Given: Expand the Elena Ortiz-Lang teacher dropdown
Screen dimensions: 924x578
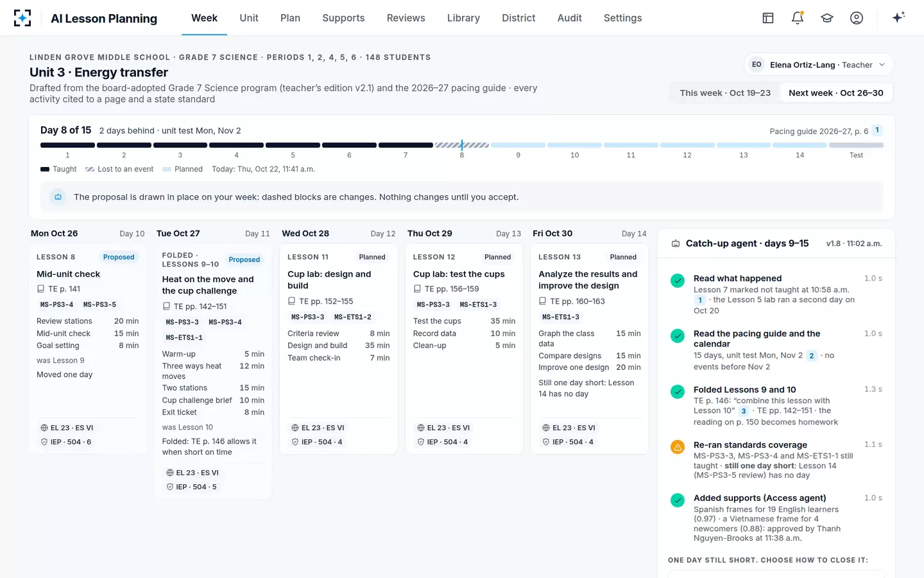Looking at the screenshot, I should (819, 65).
